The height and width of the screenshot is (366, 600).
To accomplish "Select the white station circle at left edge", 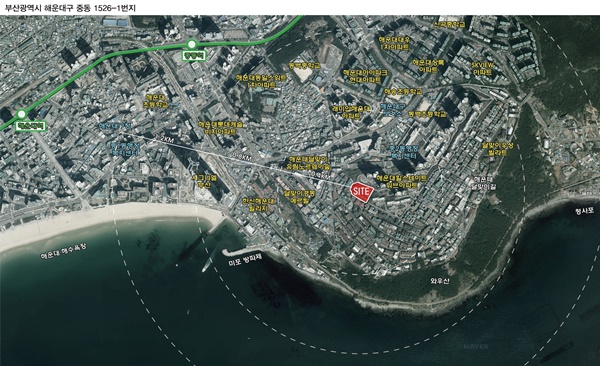I will coord(22,114).
